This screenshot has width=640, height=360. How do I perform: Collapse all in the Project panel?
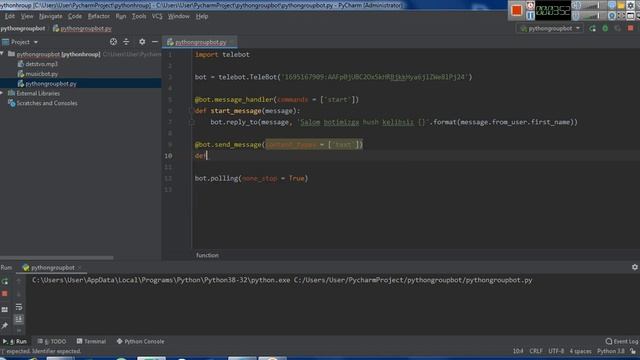coord(126,42)
